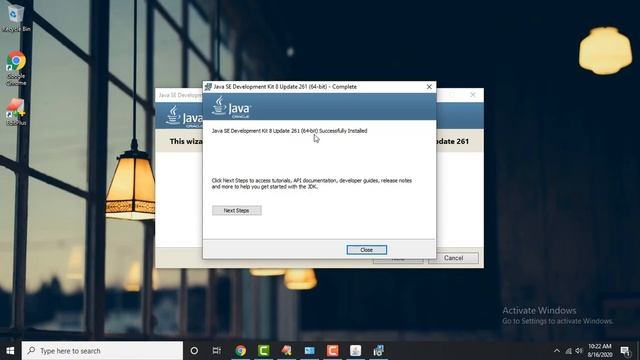
Task: Open the volume tray icon
Action: pos(579,351)
